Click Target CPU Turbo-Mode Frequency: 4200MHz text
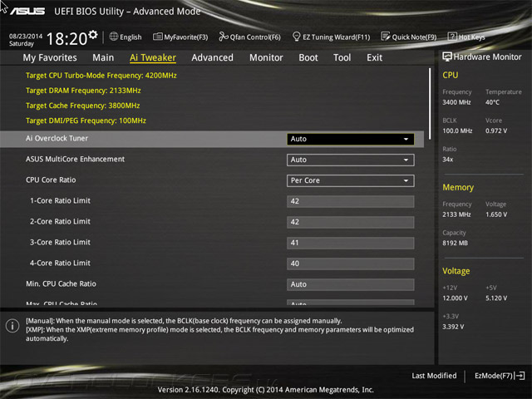532x399 pixels. pyautogui.click(x=101, y=76)
